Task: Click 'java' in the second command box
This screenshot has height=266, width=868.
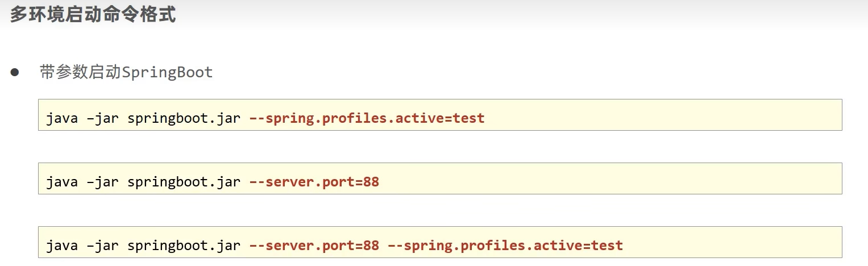Action: coord(61,182)
